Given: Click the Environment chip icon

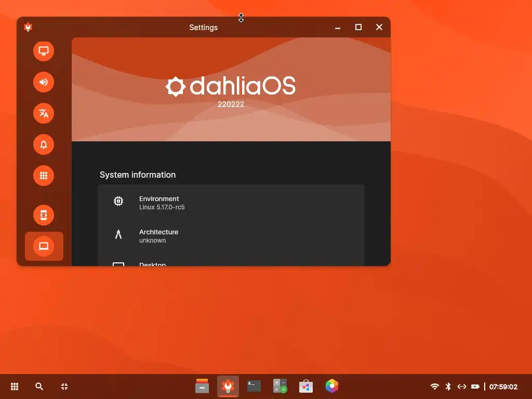Looking at the screenshot, I should coord(118,201).
